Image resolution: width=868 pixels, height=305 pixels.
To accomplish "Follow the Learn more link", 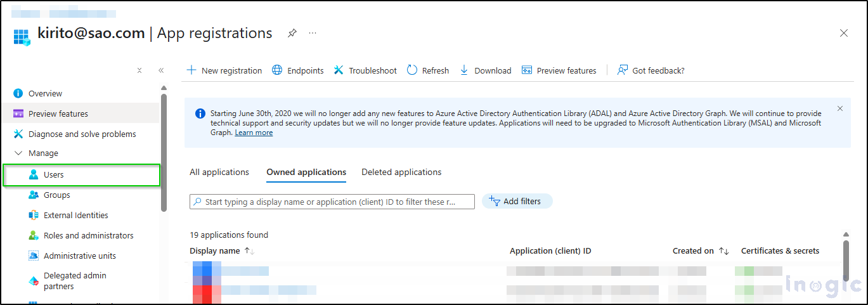I will pyautogui.click(x=254, y=133).
